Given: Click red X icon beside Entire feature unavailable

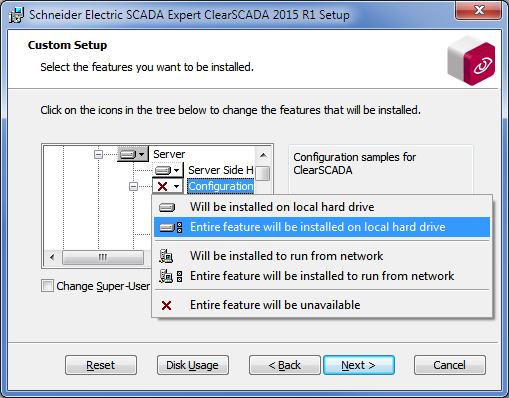Looking at the screenshot, I should pyautogui.click(x=166, y=305).
